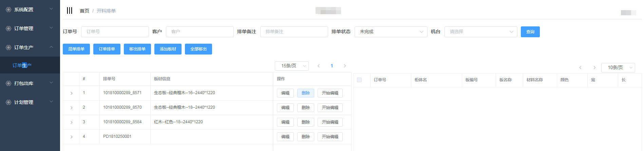The width and height of the screenshot is (644, 151).
Task: Click the 查询 search button
Action: (x=530, y=32)
